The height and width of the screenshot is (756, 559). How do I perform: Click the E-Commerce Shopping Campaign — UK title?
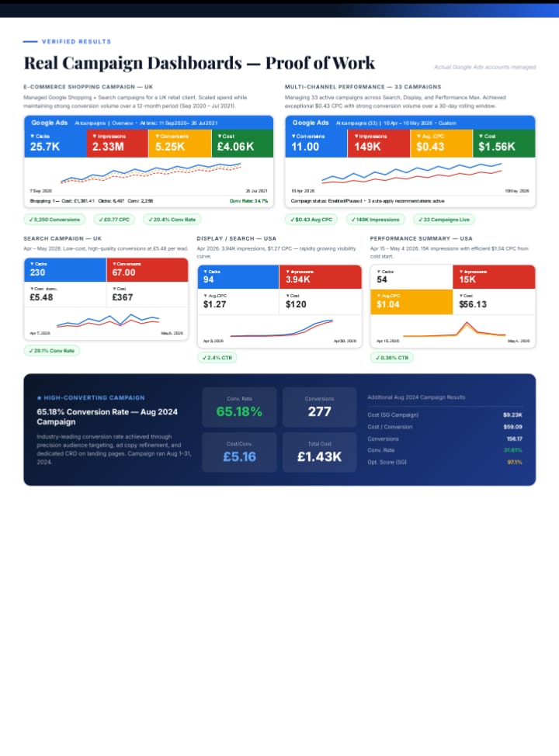click(88, 87)
